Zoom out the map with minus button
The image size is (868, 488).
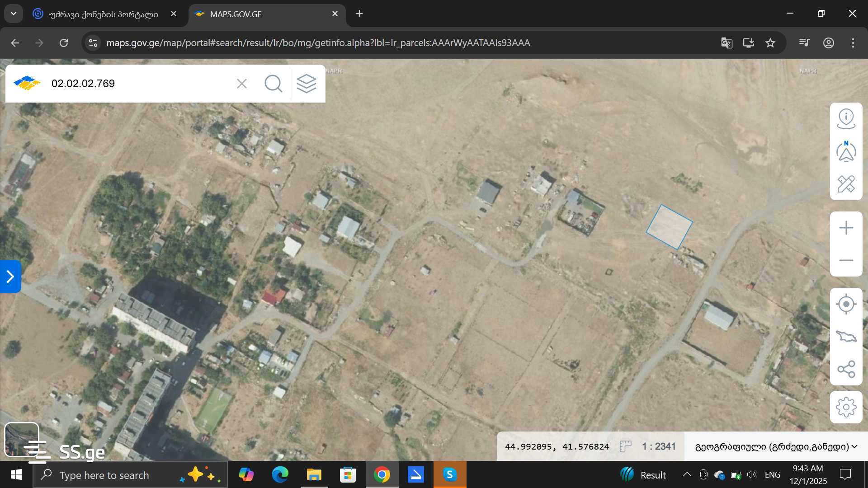pyautogui.click(x=846, y=260)
